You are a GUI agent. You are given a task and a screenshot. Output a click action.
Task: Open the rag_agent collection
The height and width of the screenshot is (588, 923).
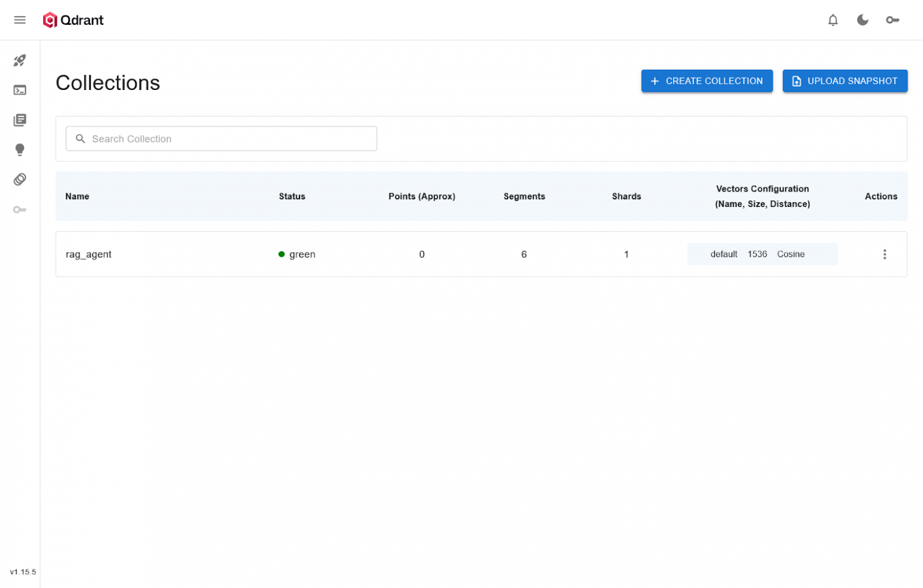click(89, 254)
